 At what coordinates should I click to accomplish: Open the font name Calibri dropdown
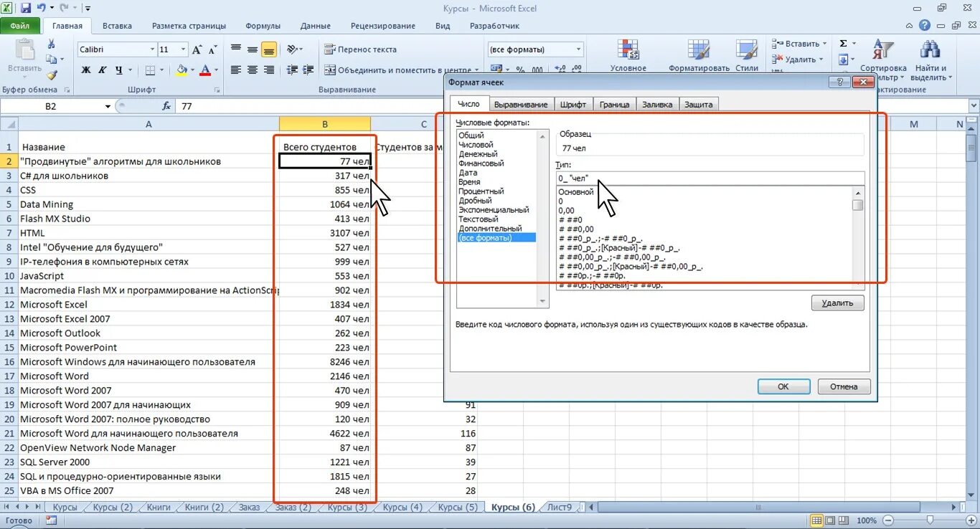[152, 49]
